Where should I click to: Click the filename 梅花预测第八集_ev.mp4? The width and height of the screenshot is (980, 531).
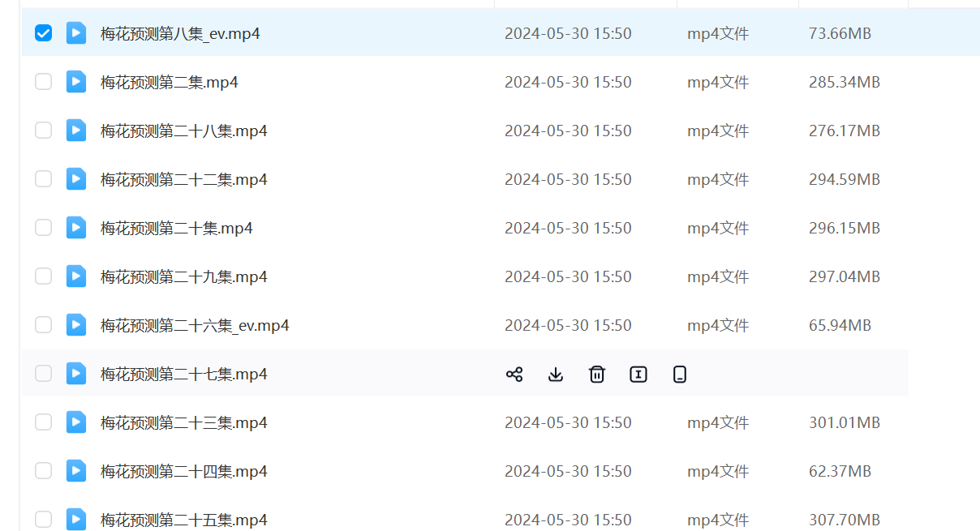coord(180,33)
